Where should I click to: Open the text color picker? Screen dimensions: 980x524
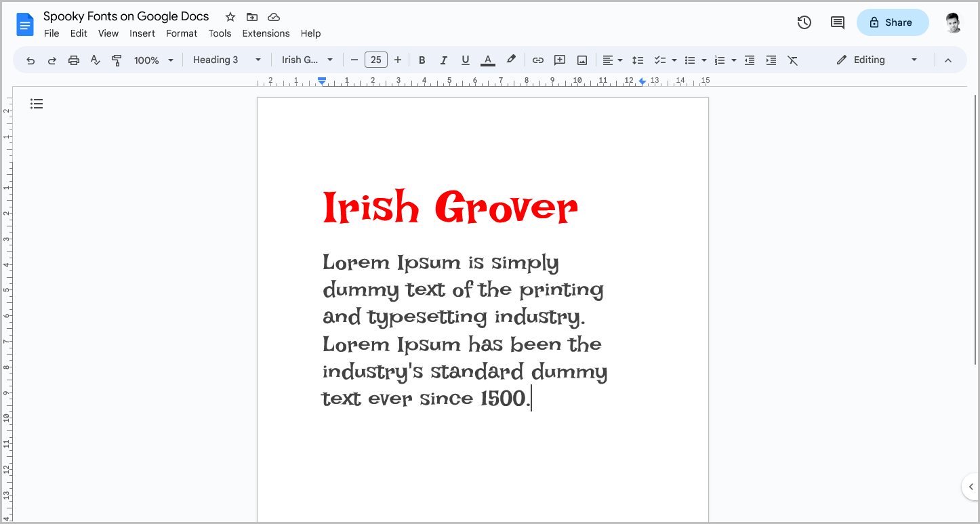point(487,60)
